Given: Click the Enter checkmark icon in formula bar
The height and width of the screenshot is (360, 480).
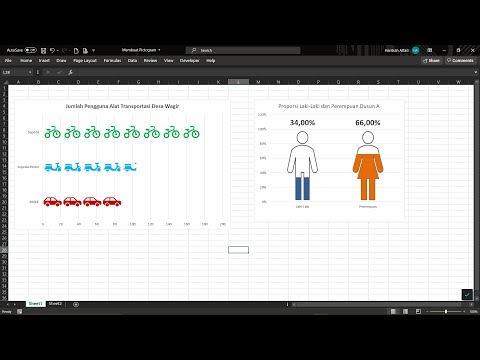Looking at the screenshot, I should (x=59, y=72).
